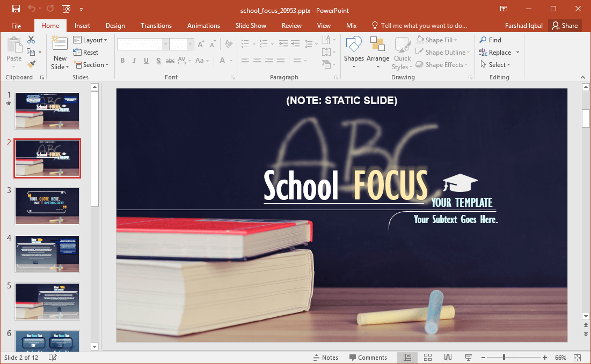Click the Reset slide button
Viewport: 591px width, 364px height.
pos(86,53)
